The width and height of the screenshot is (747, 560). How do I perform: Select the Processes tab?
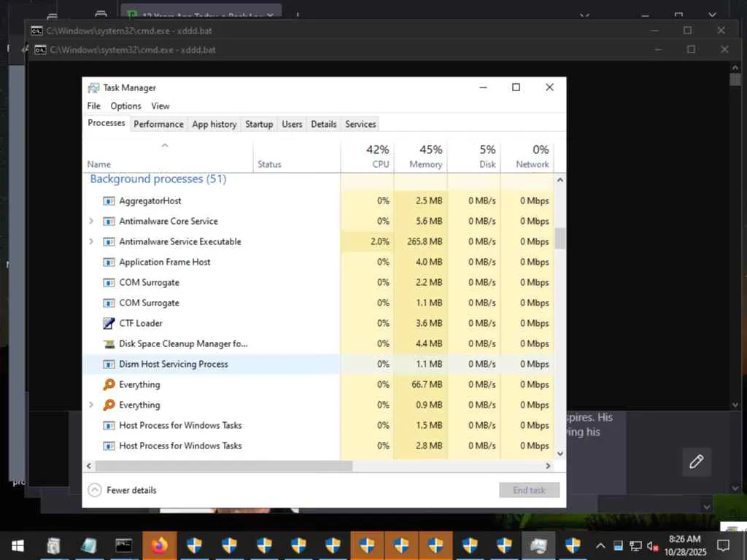tap(107, 122)
